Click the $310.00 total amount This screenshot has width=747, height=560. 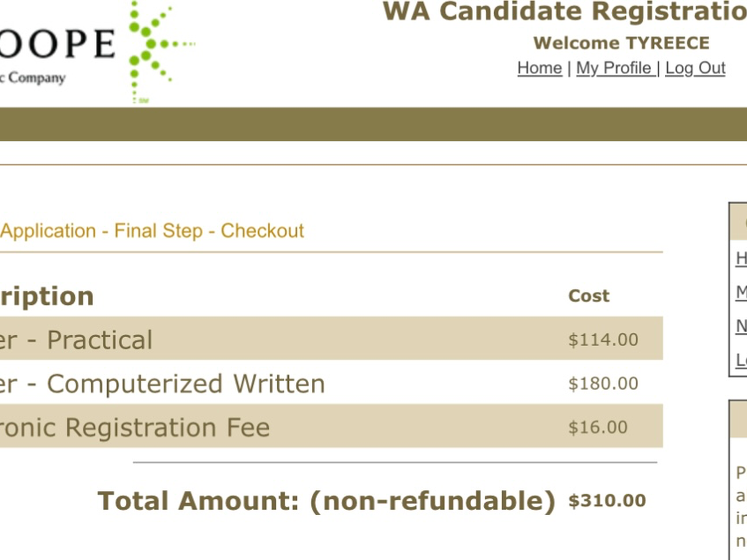point(607,500)
